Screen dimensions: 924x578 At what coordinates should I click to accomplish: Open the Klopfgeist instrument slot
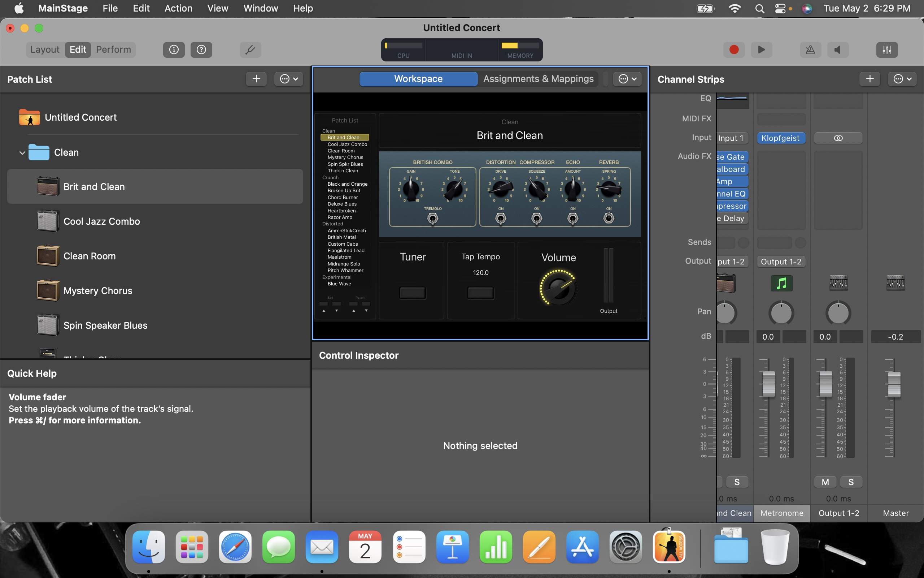[781, 138]
